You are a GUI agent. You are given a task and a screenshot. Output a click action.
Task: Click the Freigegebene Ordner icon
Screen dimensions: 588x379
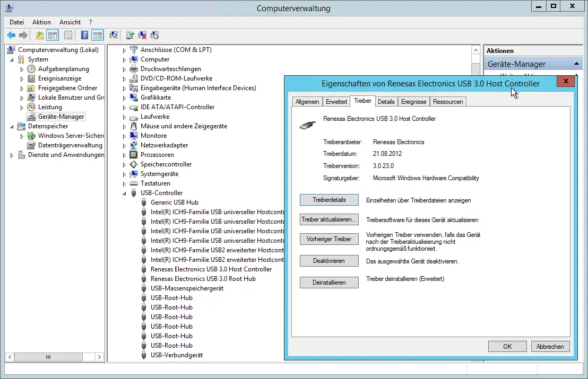(x=31, y=88)
